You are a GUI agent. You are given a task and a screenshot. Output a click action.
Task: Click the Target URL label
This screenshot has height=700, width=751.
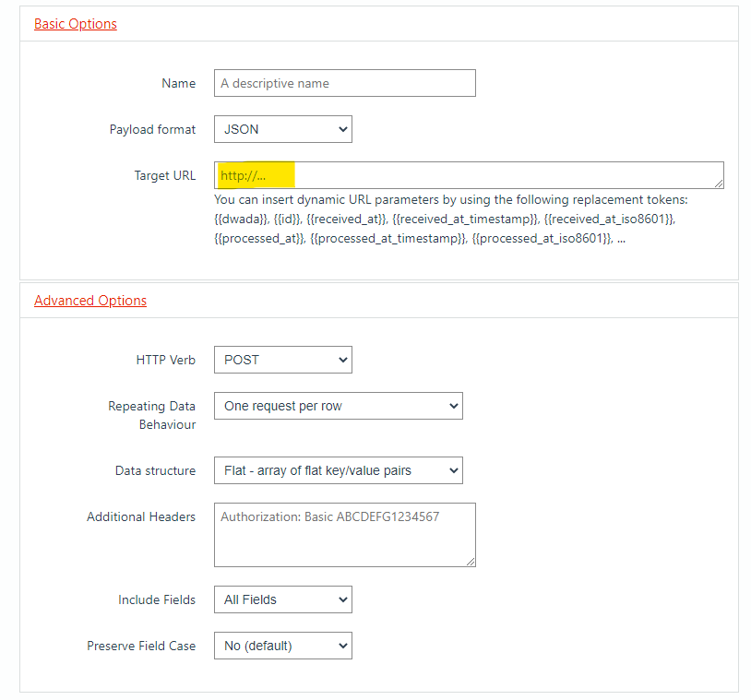(165, 175)
